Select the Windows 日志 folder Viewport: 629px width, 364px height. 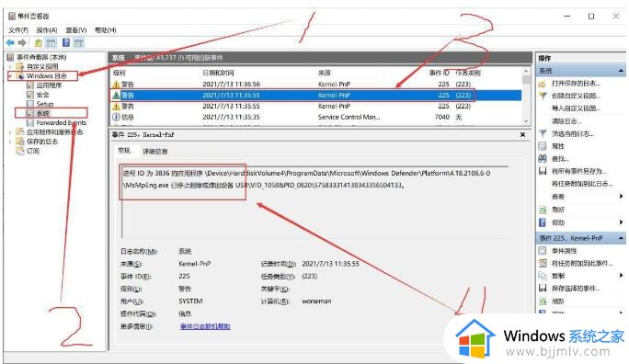pyautogui.click(x=46, y=75)
